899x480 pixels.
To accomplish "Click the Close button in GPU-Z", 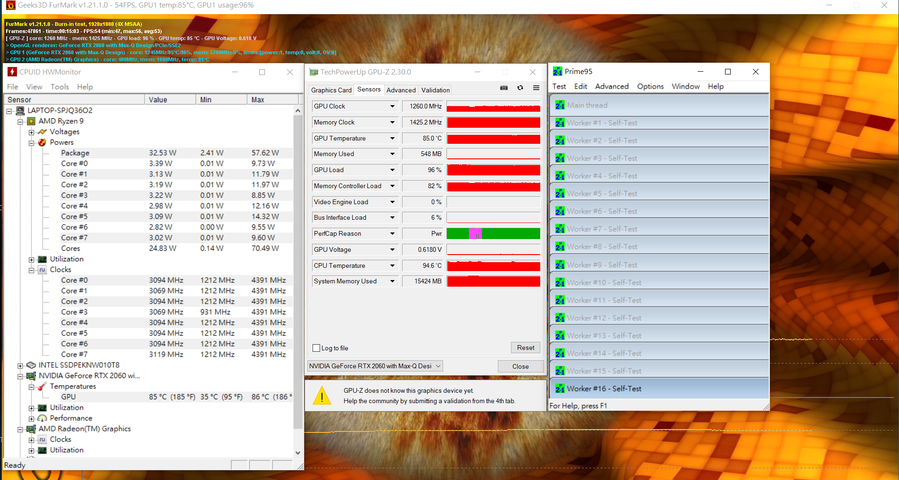I will tap(521, 366).
